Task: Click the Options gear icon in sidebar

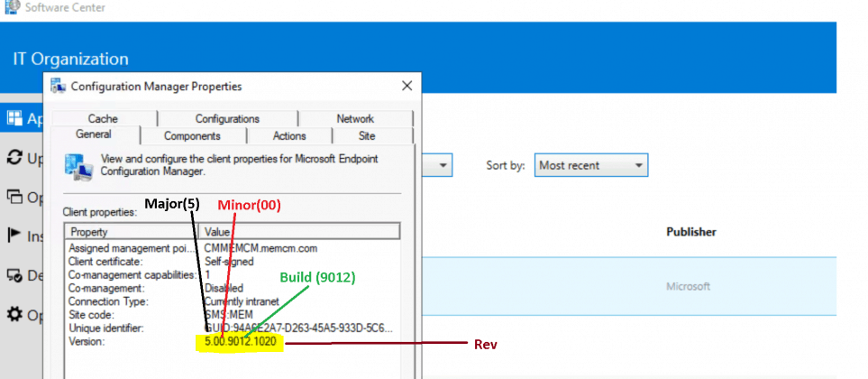Action: [x=14, y=314]
